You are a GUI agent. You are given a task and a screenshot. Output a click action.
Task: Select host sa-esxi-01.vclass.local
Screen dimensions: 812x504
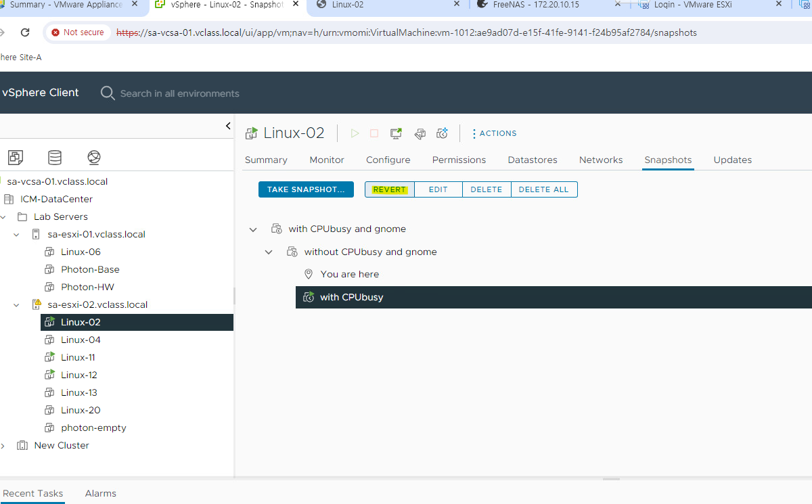point(96,234)
